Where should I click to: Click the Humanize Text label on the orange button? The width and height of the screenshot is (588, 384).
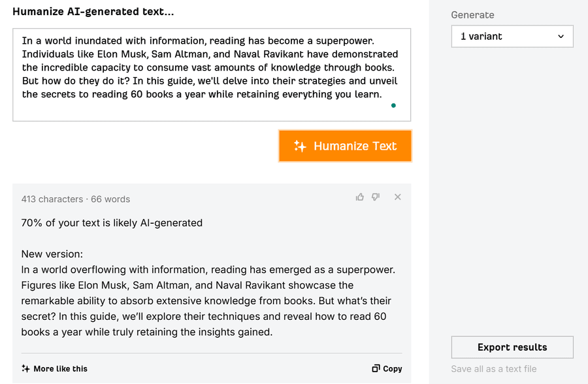tap(355, 146)
